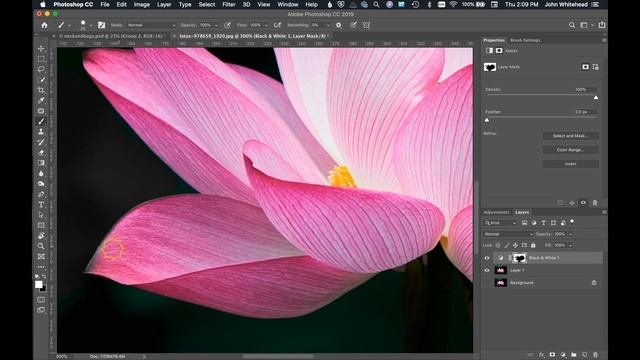Delete mask trash icon in Properties panel
The image size is (640, 360).
tap(595, 203)
